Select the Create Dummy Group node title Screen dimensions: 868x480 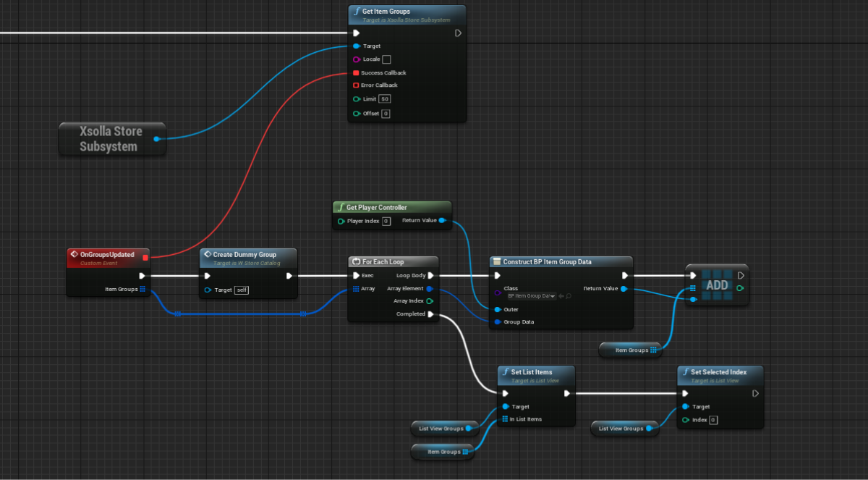244,255
